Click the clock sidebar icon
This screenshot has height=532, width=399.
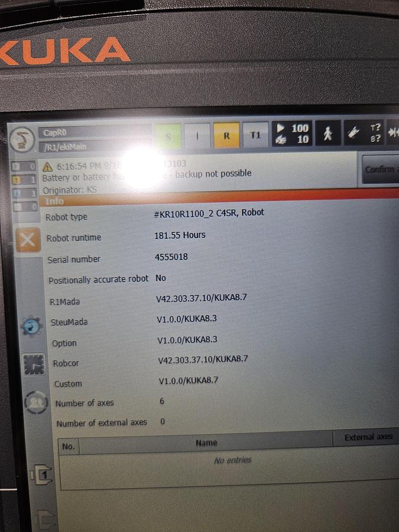34,364
